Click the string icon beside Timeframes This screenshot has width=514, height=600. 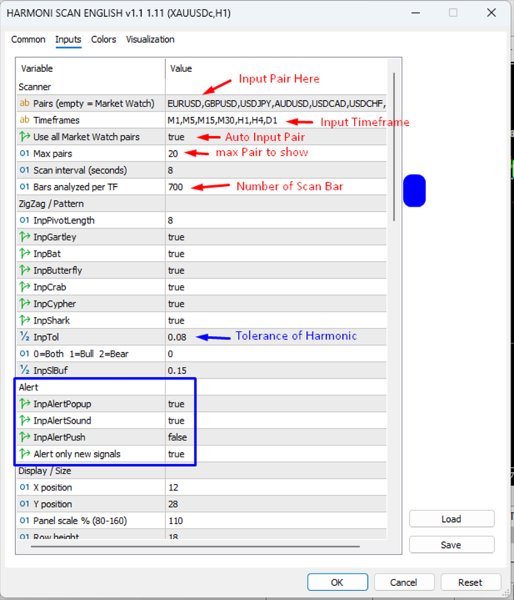[x=24, y=120]
